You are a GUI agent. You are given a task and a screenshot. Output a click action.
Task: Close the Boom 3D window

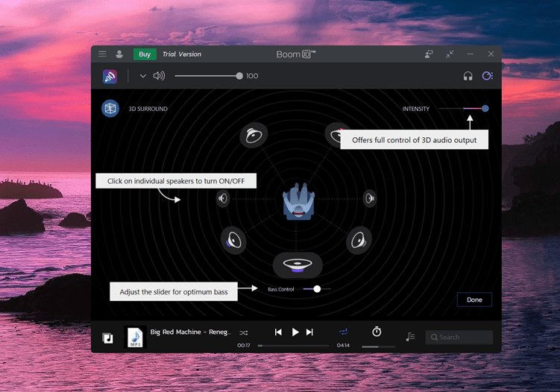coord(491,54)
